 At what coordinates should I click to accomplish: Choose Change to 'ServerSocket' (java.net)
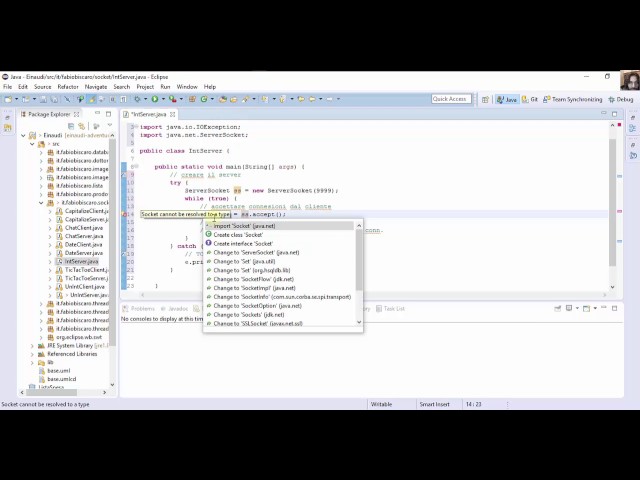(x=279, y=252)
